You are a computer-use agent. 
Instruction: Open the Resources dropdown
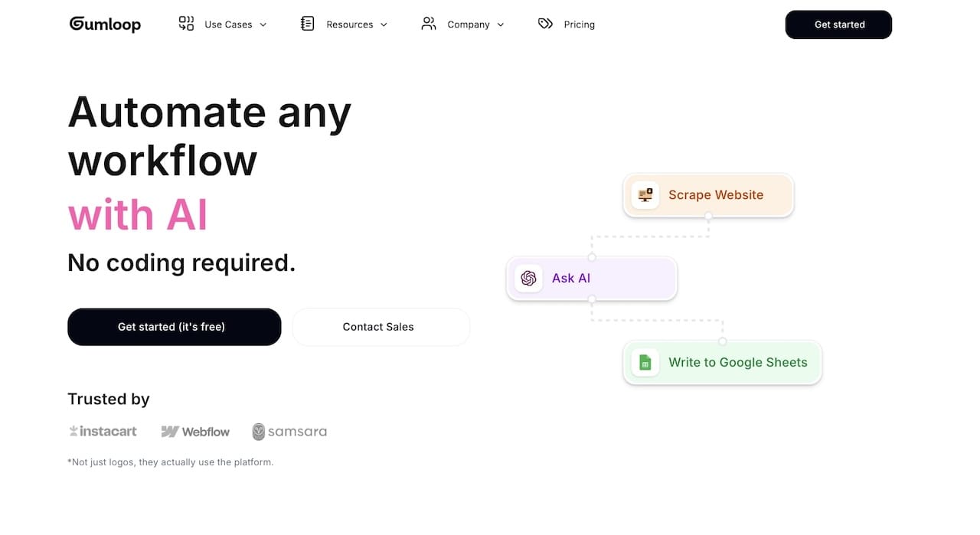(349, 24)
